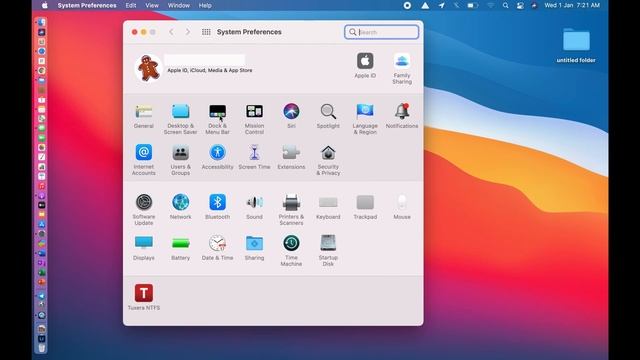Open Users & Groups pane

click(180, 160)
